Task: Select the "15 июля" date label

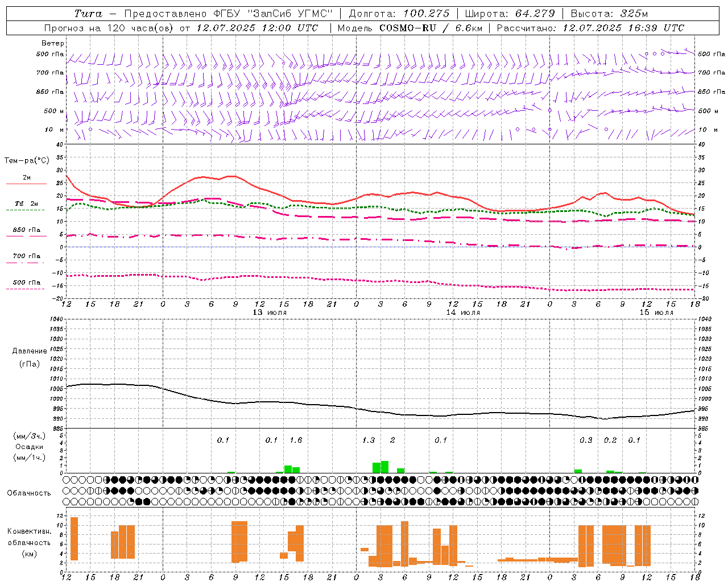Action: [656, 313]
